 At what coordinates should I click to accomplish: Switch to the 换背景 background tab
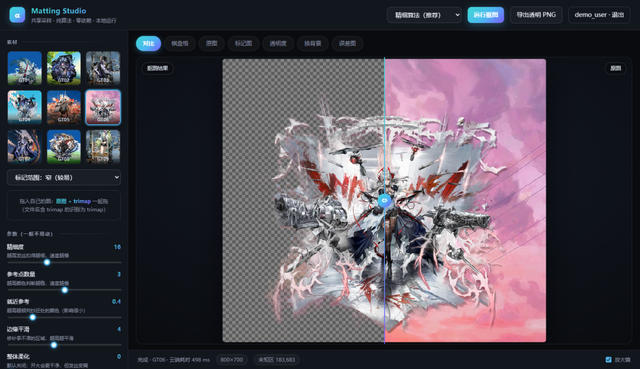[313, 44]
